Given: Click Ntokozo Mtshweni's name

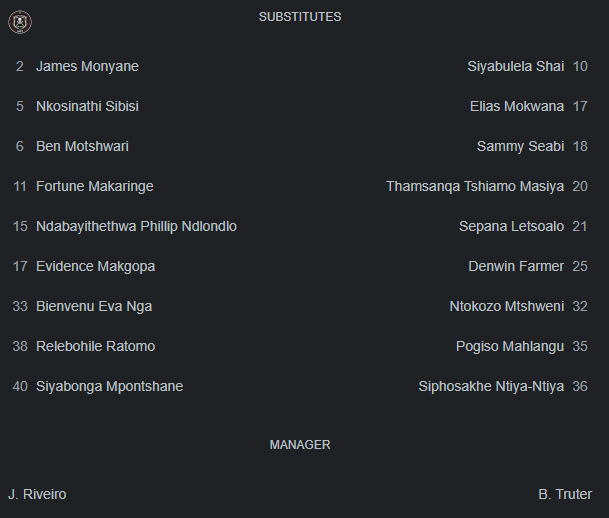Looking at the screenshot, I should (506, 307).
